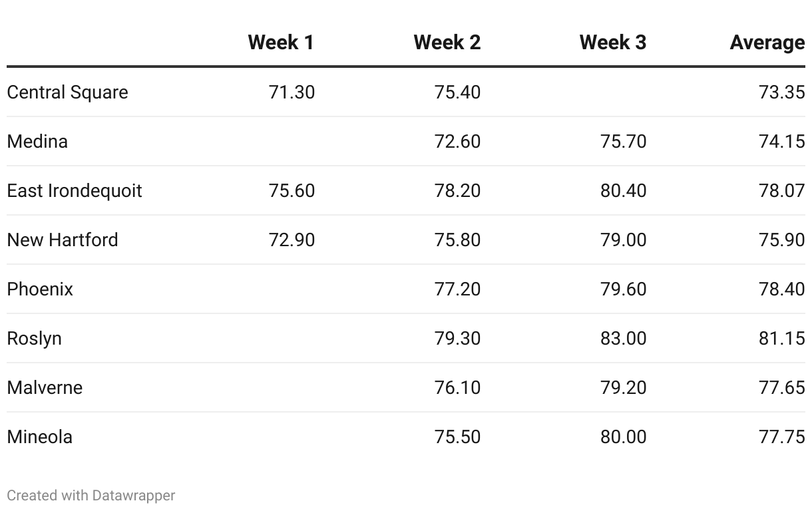The width and height of the screenshot is (812, 511).
Task: Click the Week 1 column header
Action: click(x=280, y=43)
